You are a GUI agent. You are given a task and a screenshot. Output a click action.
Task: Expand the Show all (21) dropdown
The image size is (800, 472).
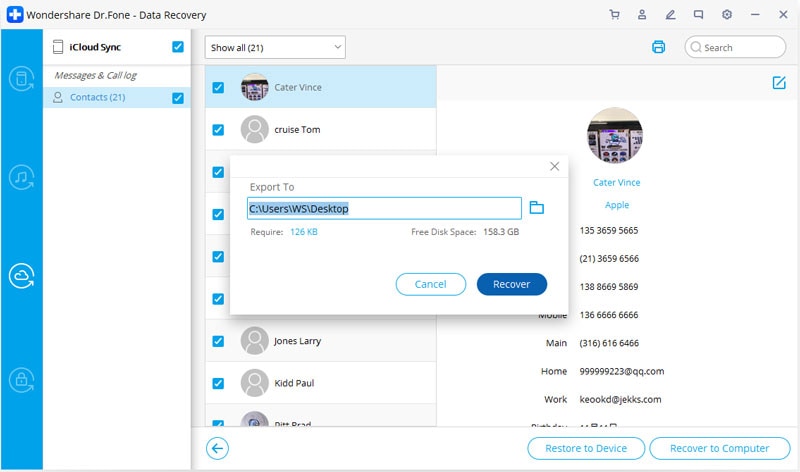click(275, 47)
